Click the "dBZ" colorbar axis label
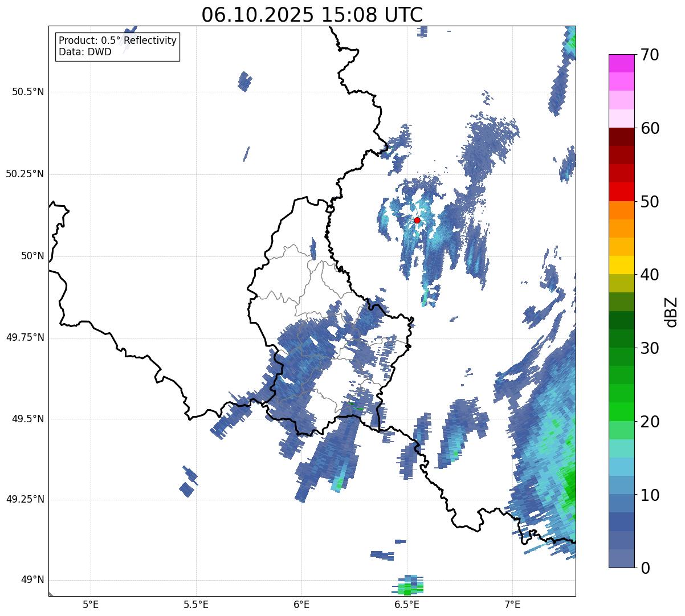The height and width of the screenshot is (616, 685). [x=671, y=311]
